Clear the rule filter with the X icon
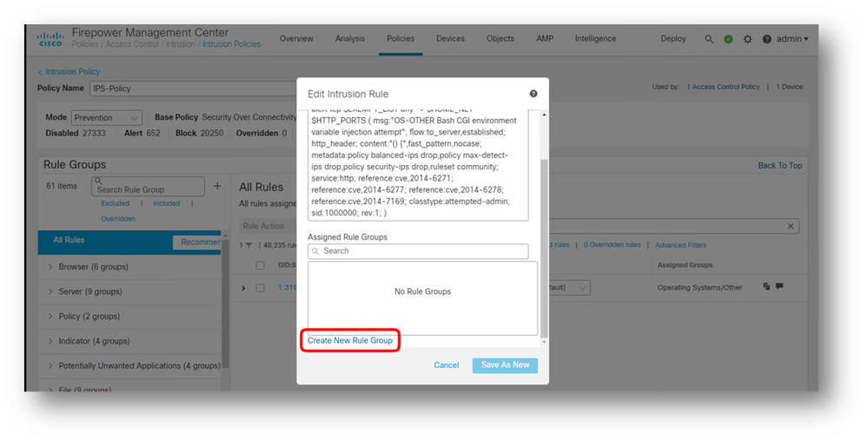Viewport: 868px width, 441px height. (791, 226)
